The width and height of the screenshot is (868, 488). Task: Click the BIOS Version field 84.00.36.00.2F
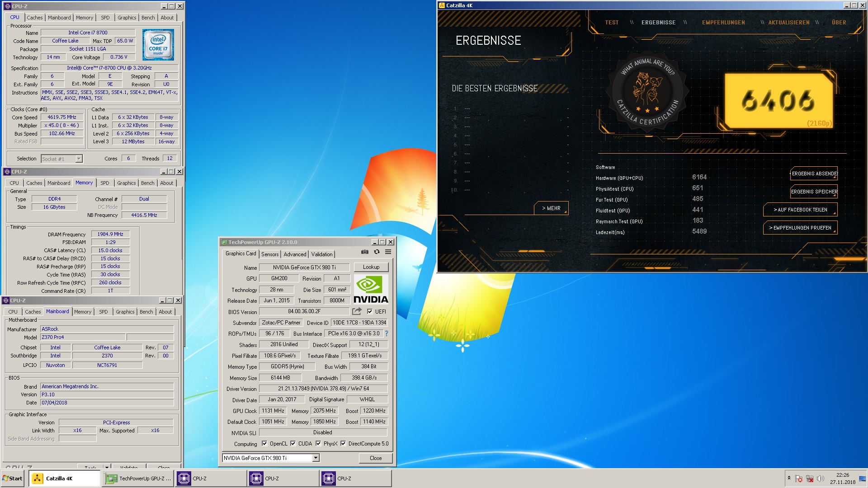click(304, 311)
